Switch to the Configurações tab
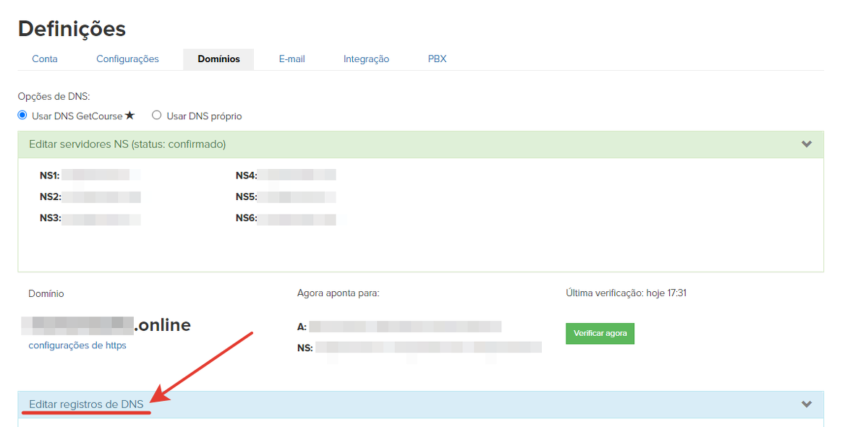 click(x=127, y=59)
